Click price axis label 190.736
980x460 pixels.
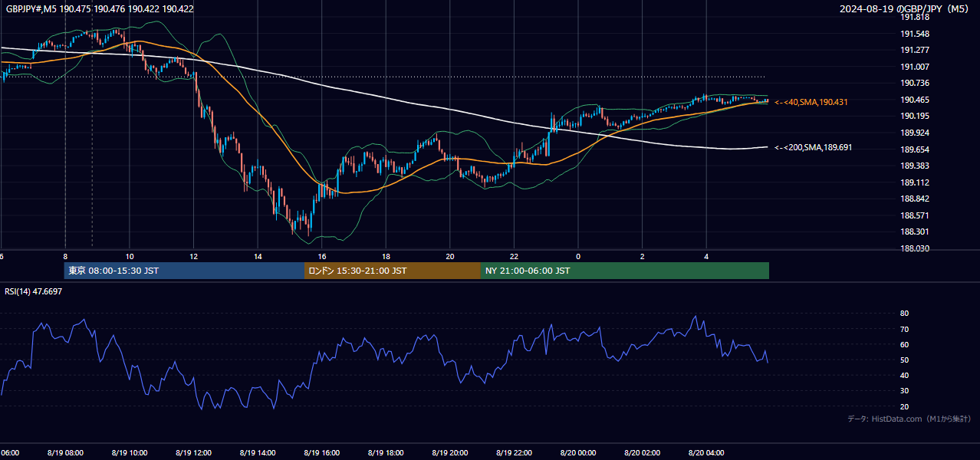[915, 83]
